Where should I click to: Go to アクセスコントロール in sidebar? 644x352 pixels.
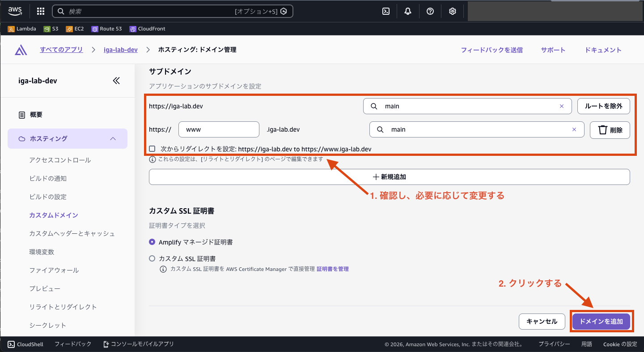pos(60,160)
